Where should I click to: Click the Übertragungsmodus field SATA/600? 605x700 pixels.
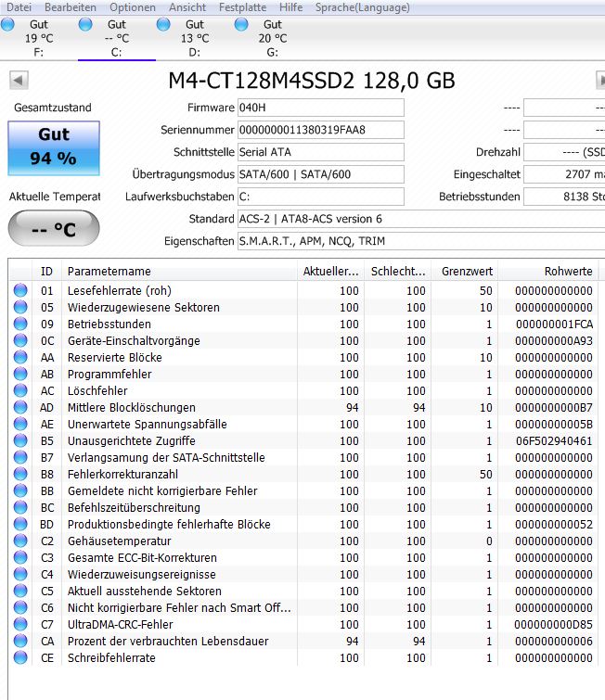point(321,174)
